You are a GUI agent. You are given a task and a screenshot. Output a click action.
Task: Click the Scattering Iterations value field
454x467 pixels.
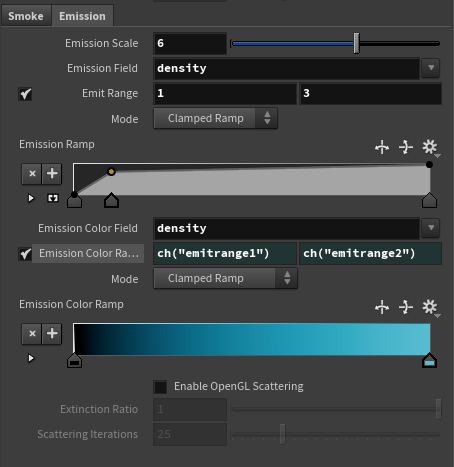(x=190, y=434)
